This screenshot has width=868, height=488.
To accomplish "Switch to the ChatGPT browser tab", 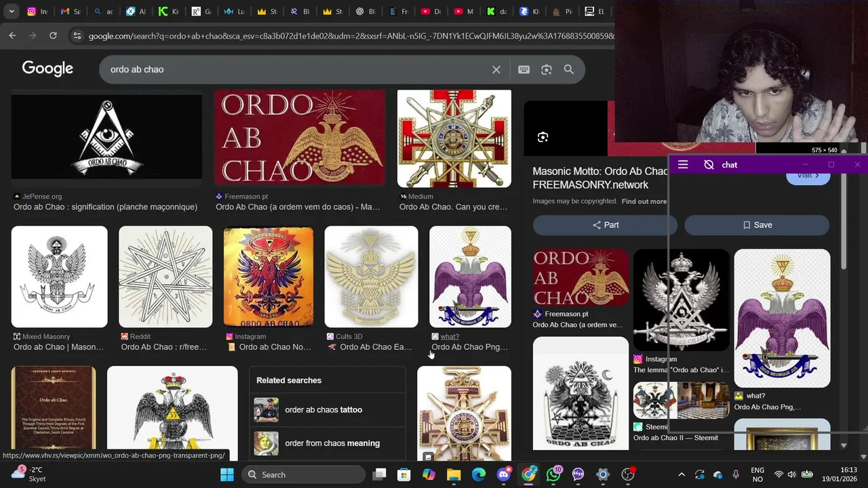I will [x=366, y=12].
